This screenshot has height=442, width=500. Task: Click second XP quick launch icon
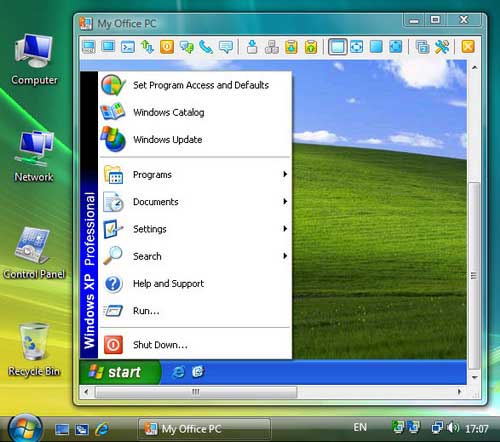[x=198, y=372]
